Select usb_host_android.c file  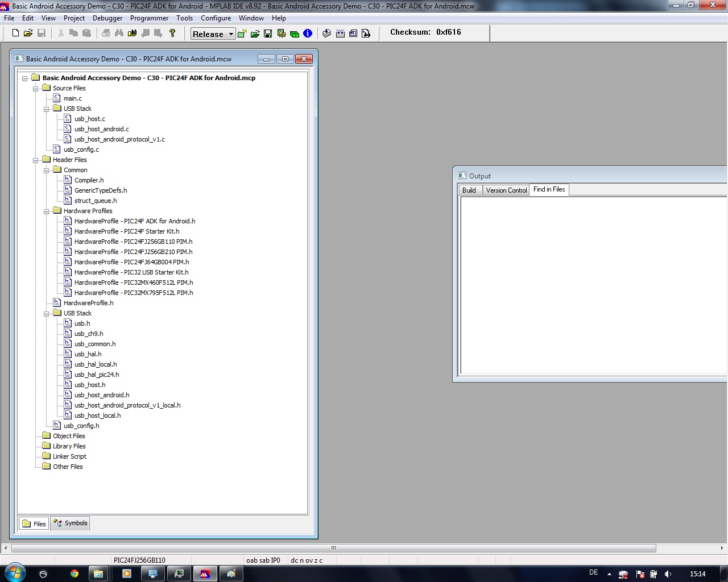(102, 129)
